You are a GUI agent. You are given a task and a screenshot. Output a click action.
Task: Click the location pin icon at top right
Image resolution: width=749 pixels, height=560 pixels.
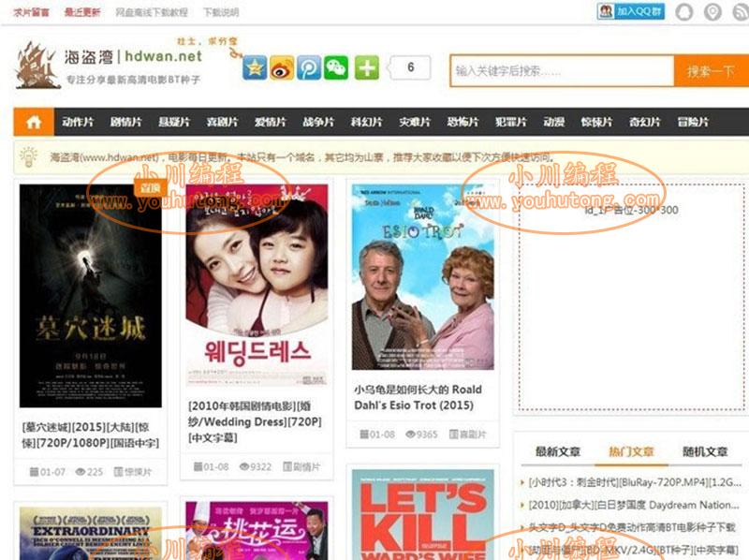[x=712, y=12]
